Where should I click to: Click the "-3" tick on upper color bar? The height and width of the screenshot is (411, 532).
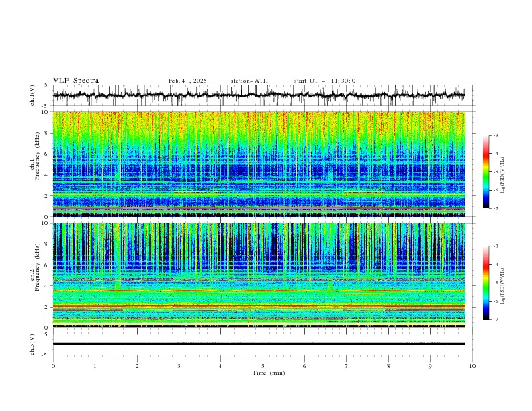495,135
